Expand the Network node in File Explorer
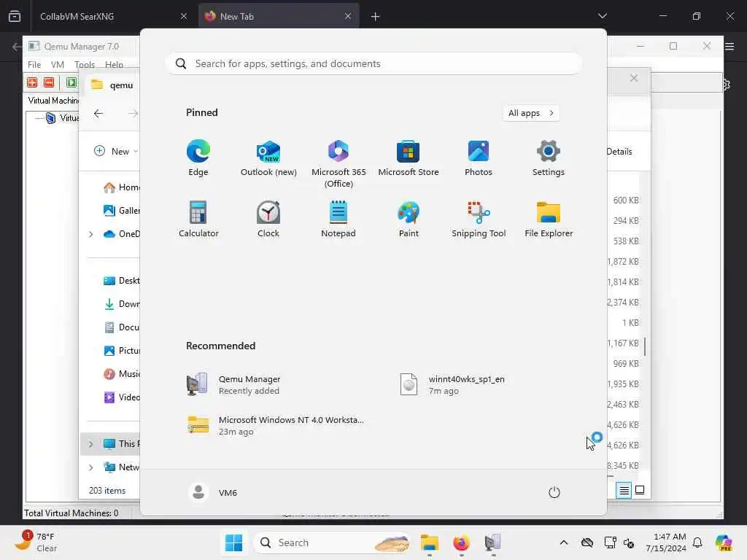This screenshot has width=747, height=560. pos(91,467)
